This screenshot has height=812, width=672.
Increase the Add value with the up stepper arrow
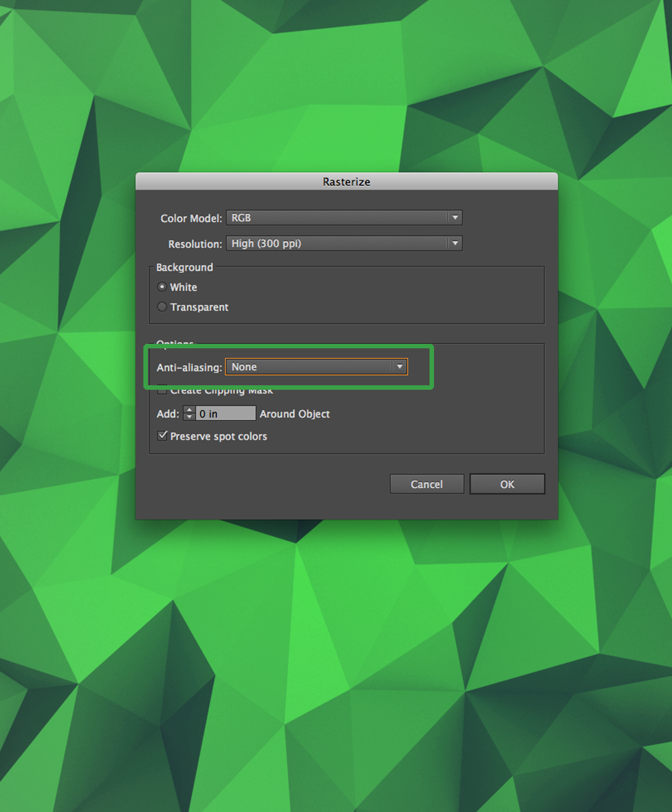point(189,410)
